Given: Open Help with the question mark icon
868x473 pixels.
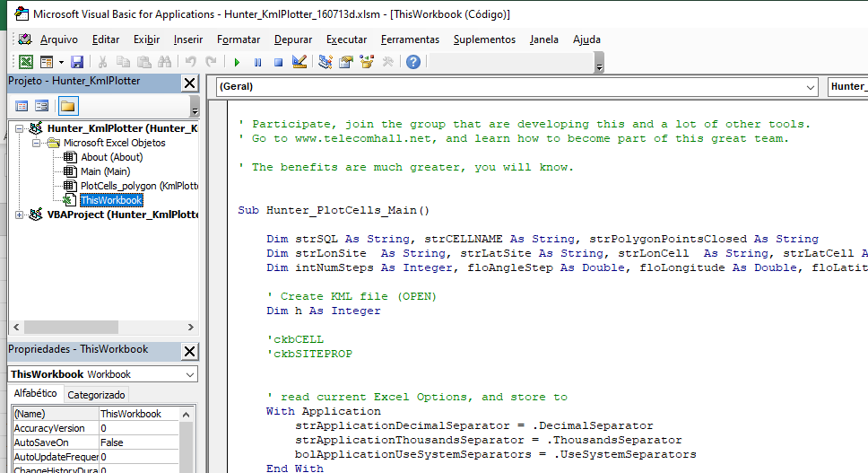Looking at the screenshot, I should coord(412,62).
